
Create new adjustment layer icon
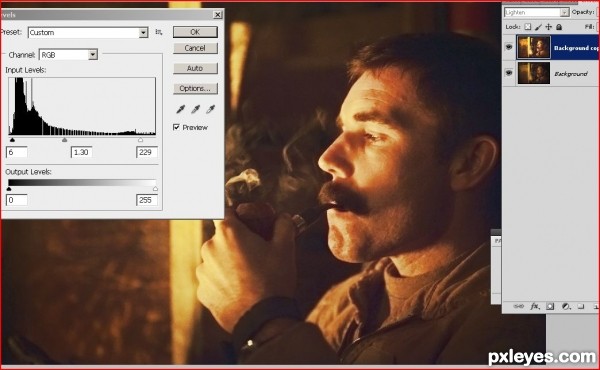[x=566, y=306]
